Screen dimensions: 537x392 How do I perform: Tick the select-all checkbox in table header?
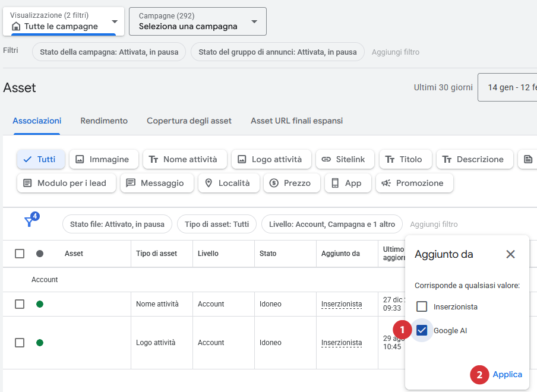[x=20, y=254]
